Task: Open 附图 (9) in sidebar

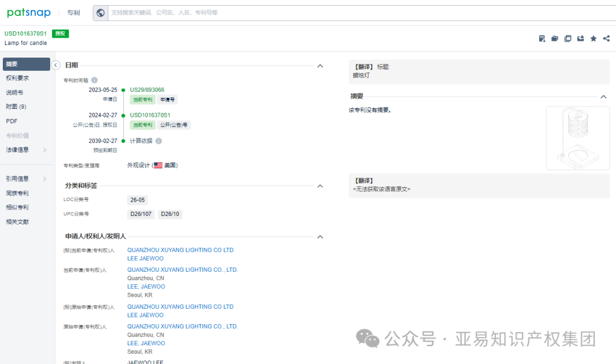Action: 16,107
